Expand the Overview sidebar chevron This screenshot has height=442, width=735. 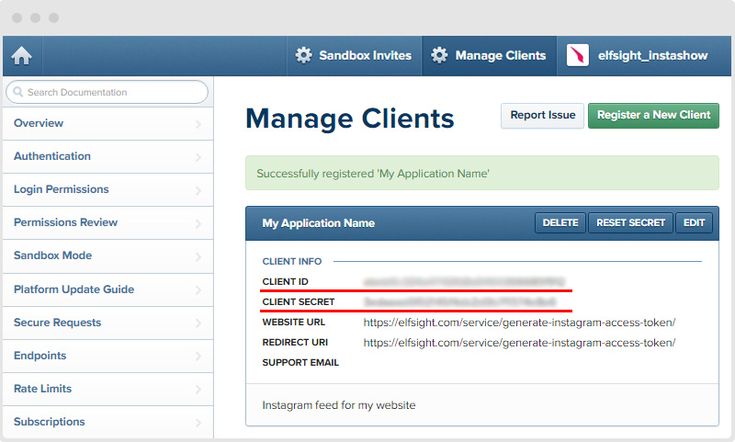(198, 124)
